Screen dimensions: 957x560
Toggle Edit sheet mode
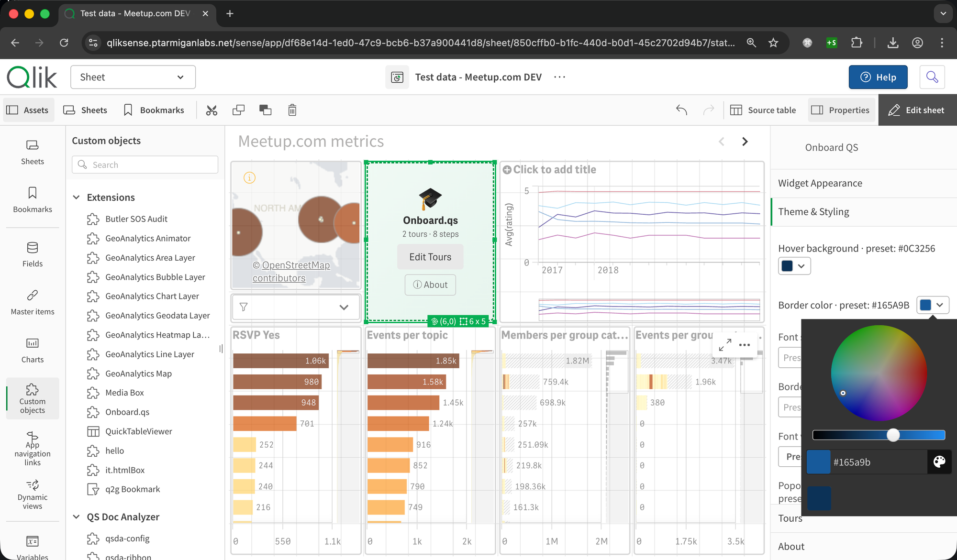917,110
